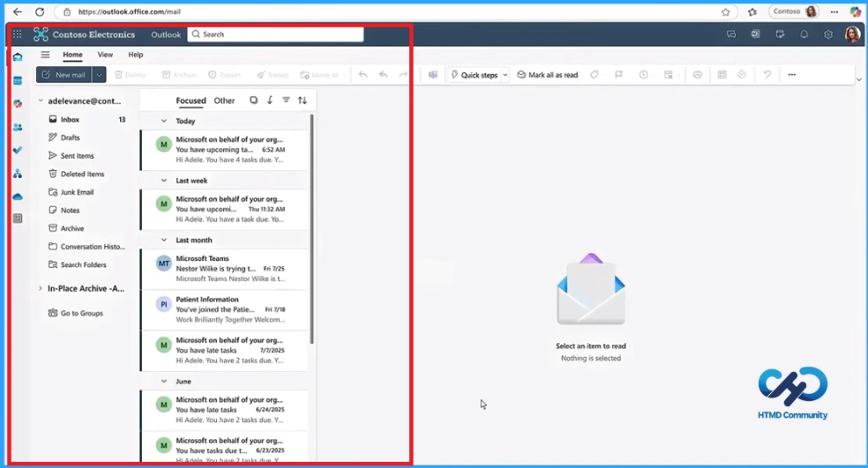The height and width of the screenshot is (468, 868).
Task: Click inside the Search box
Action: point(276,34)
